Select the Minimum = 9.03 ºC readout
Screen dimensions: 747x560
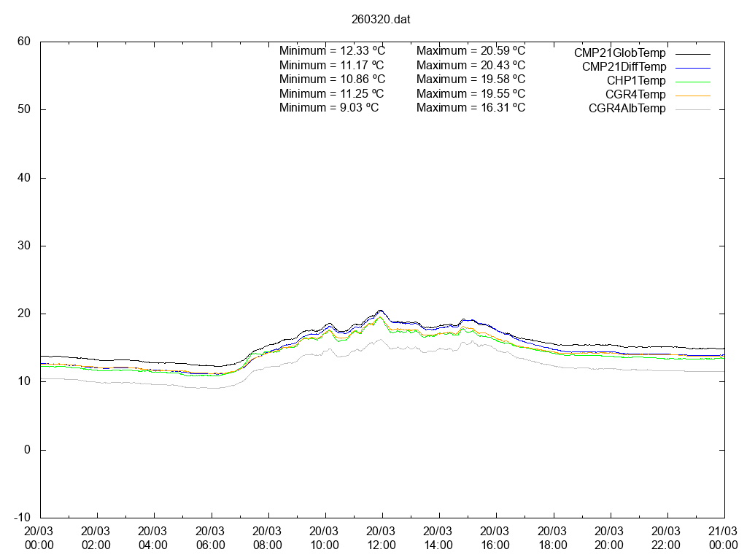[x=329, y=107]
